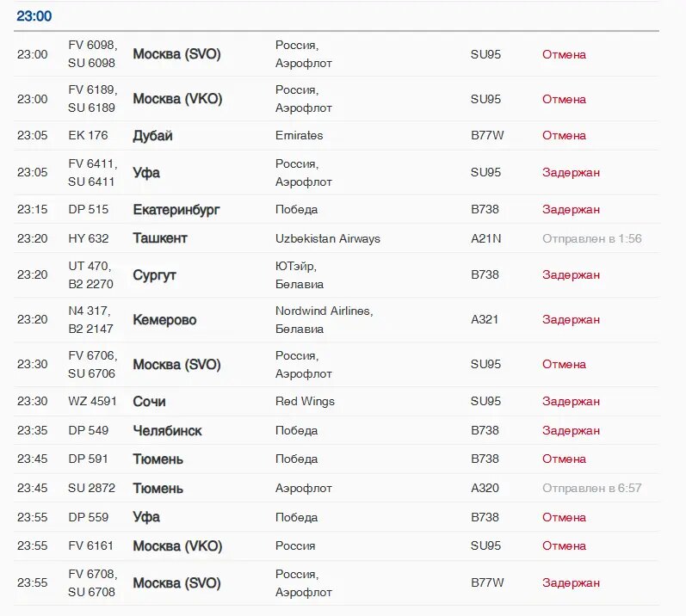
Task: Open the Tashkent flight HY 632 entry
Action: pyautogui.click(x=336, y=238)
